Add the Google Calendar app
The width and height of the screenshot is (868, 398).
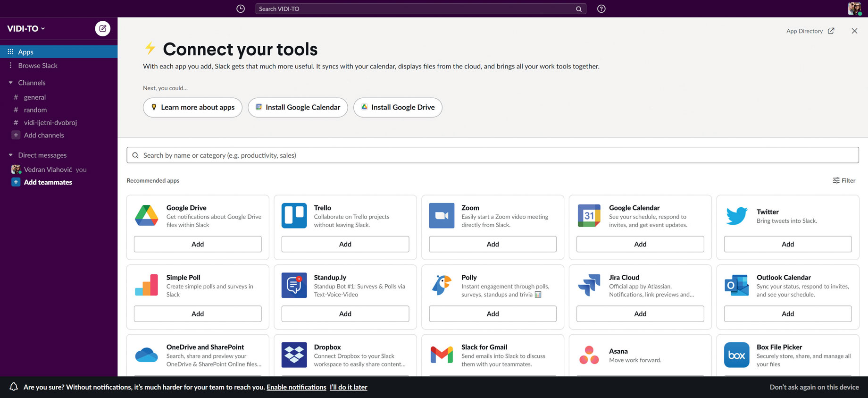tap(640, 244)
